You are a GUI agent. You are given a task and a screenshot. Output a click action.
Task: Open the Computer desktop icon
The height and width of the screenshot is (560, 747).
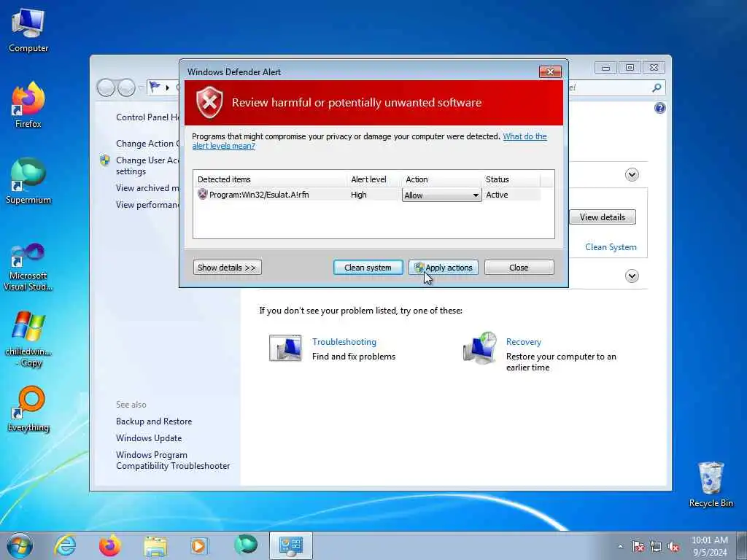[x=28, y=30]
